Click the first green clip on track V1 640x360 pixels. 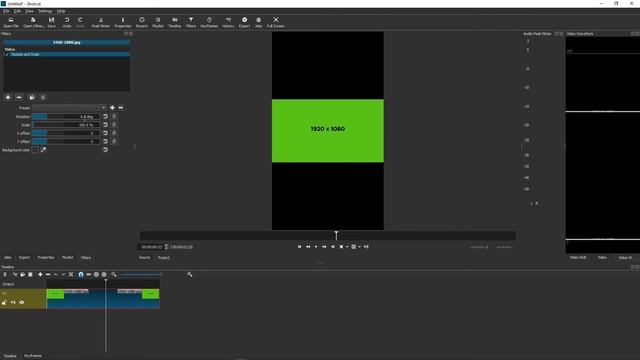coord(55,294)
